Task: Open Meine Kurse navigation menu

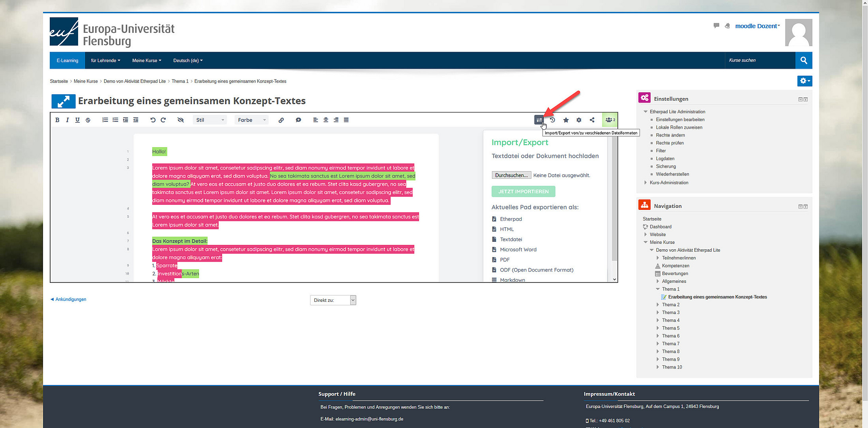Action: point(146,60)
